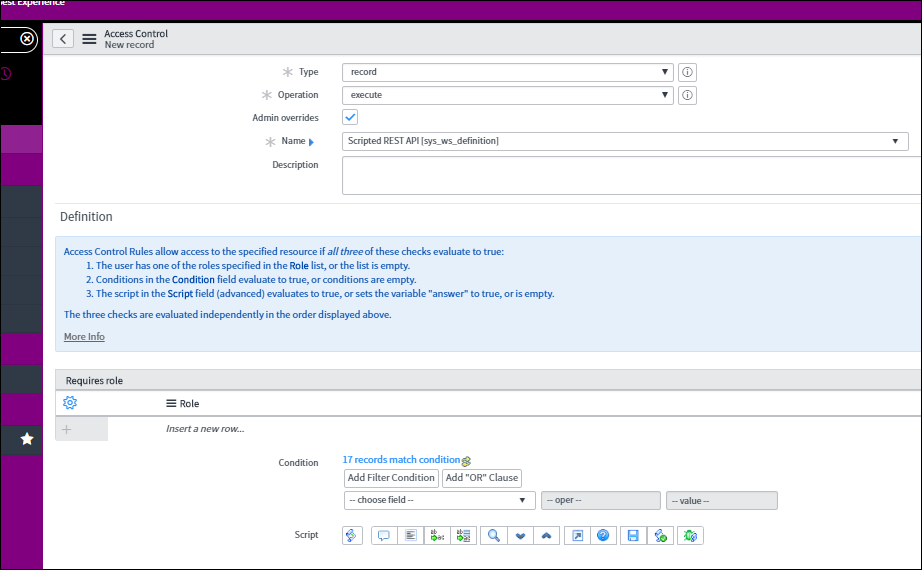Click 17 records match condition link
The height and width of the screenshot is (570, 922).
(x=401, y=459)
